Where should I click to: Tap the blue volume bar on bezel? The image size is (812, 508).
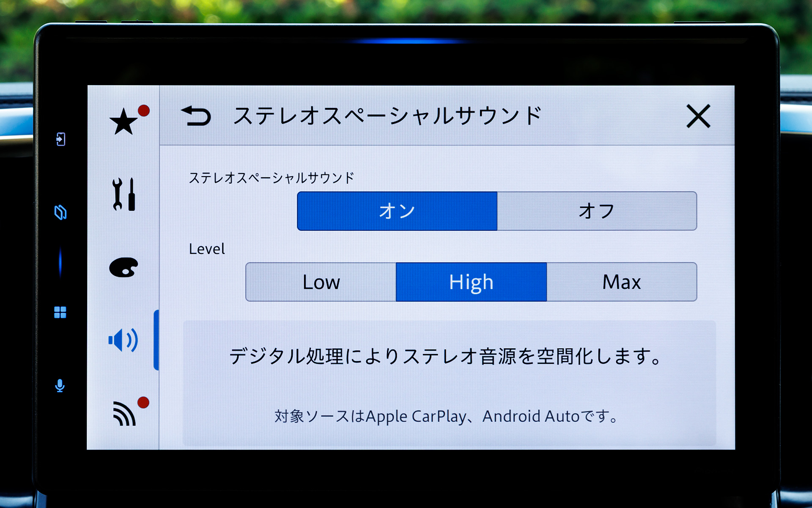click(60, 262)
